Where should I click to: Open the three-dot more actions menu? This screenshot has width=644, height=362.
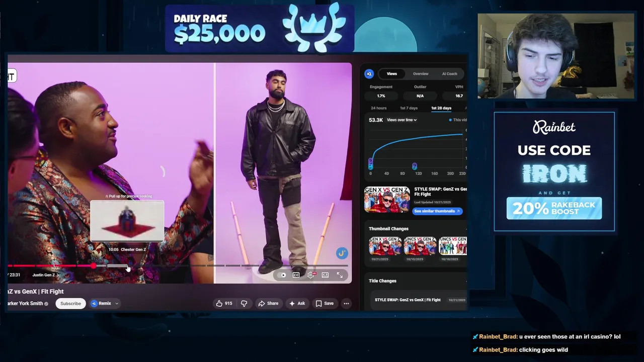tap(346, 303)
